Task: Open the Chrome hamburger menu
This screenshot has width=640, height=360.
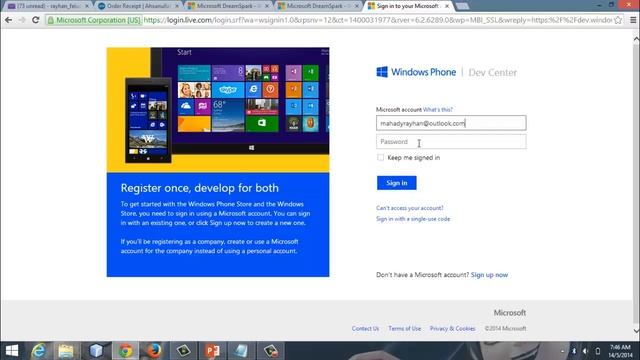Action: pyautogui.click(x=633, y=20)
